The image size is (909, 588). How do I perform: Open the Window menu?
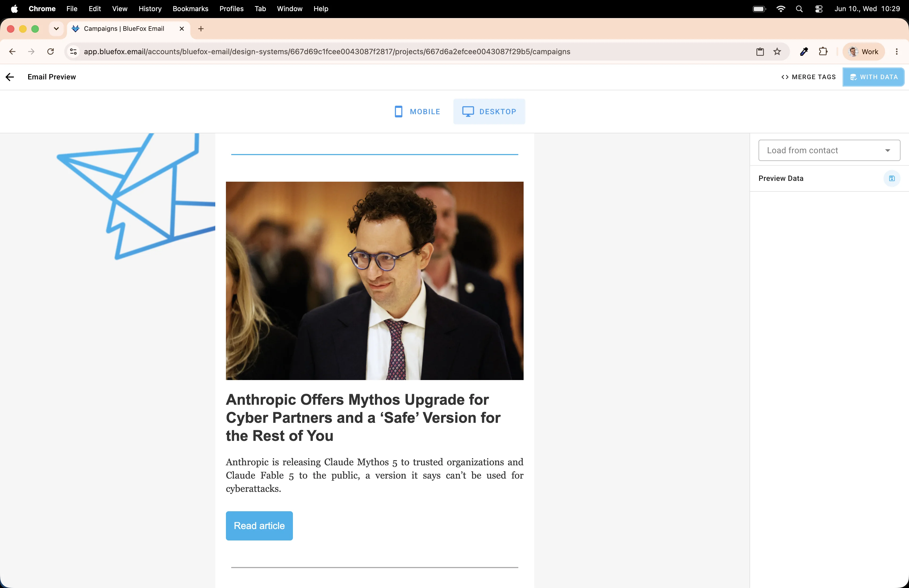289,9
